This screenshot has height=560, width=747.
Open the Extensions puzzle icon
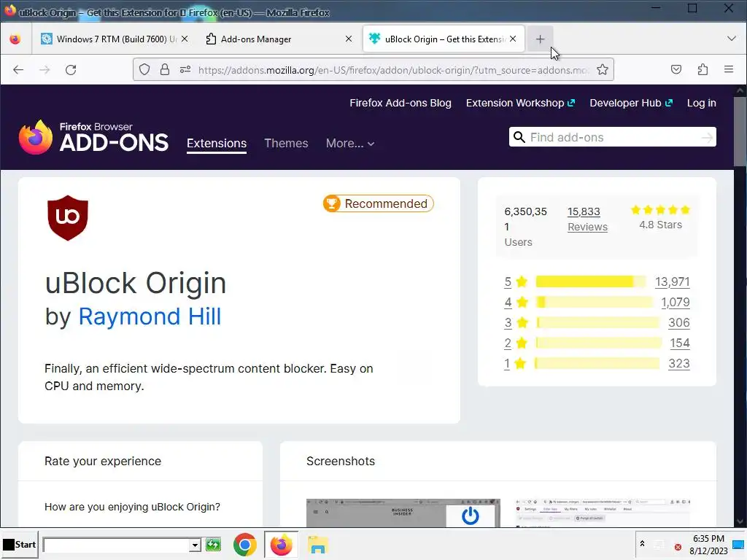pos(703,70)
